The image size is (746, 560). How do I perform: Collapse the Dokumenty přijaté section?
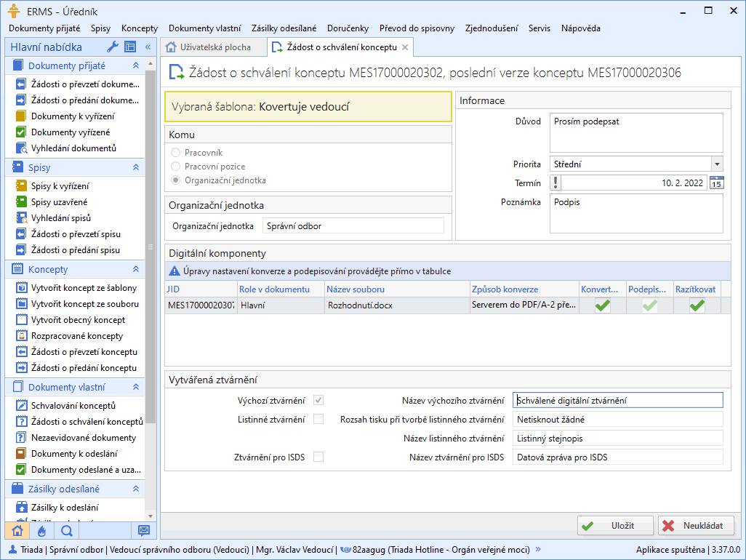135,66
